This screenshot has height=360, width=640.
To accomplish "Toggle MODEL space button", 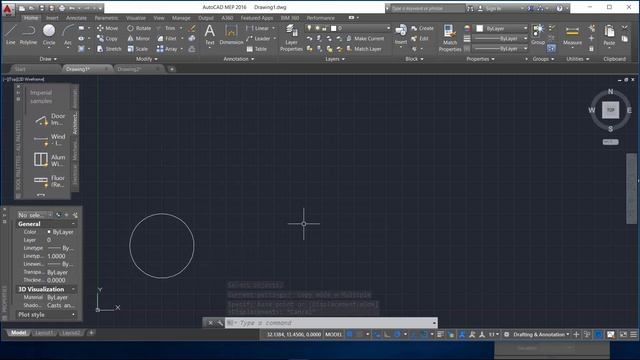I will (333, 334).
